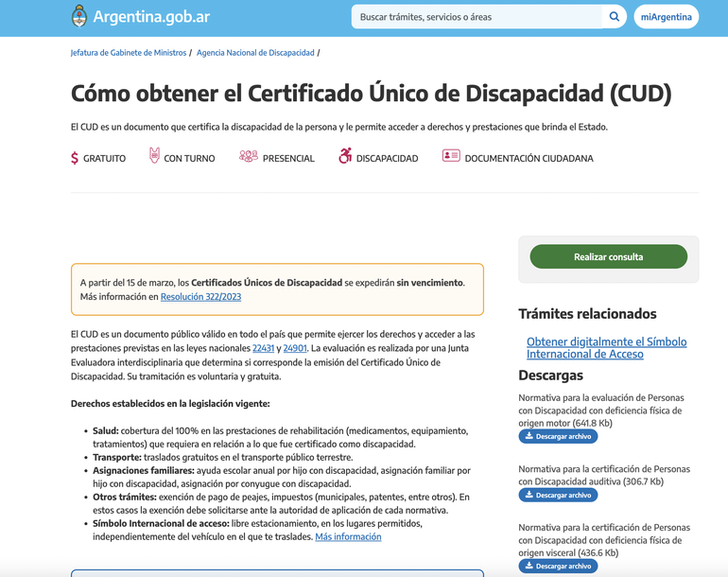
Task: Open the Resolución 322/2023 link
Action: tap(200, 296)
